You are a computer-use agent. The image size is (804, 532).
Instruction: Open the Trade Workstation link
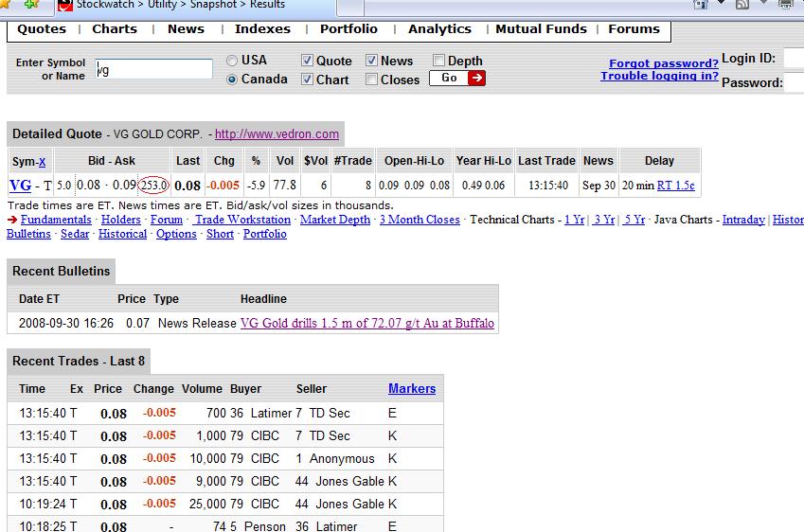click(242, 220)
